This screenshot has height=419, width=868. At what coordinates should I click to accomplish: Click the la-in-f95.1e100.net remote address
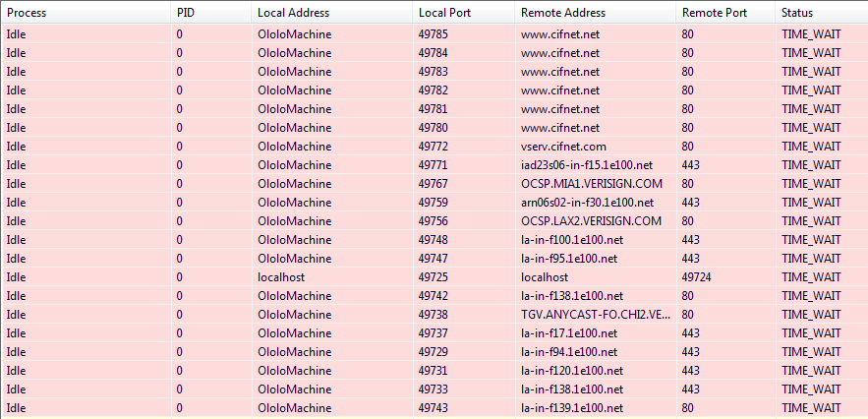[x=569, y=259]
